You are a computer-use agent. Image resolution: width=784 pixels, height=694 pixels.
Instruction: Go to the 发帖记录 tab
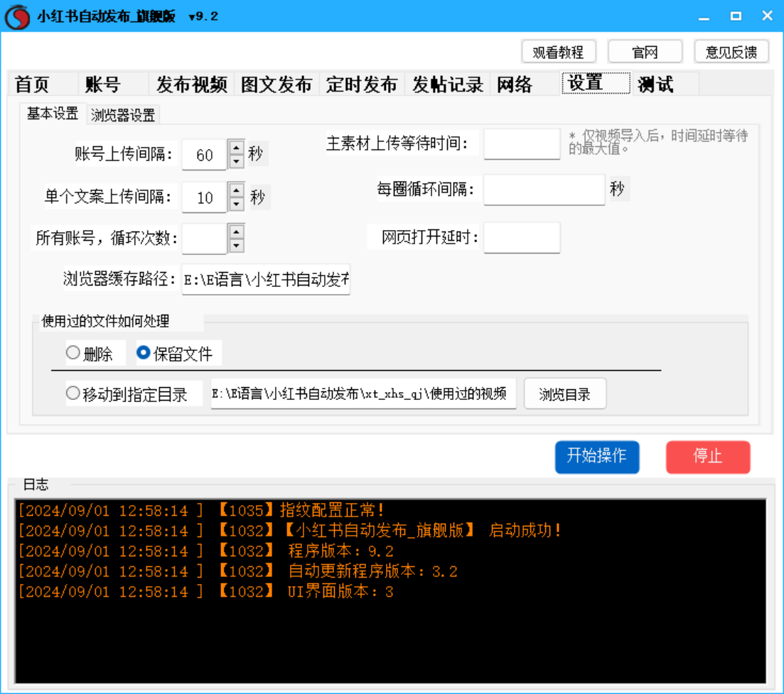tap(448, 84)
